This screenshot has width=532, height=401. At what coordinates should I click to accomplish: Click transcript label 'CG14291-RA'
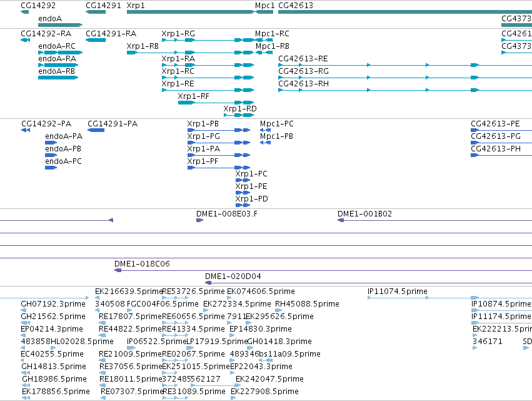coord(111,34)
